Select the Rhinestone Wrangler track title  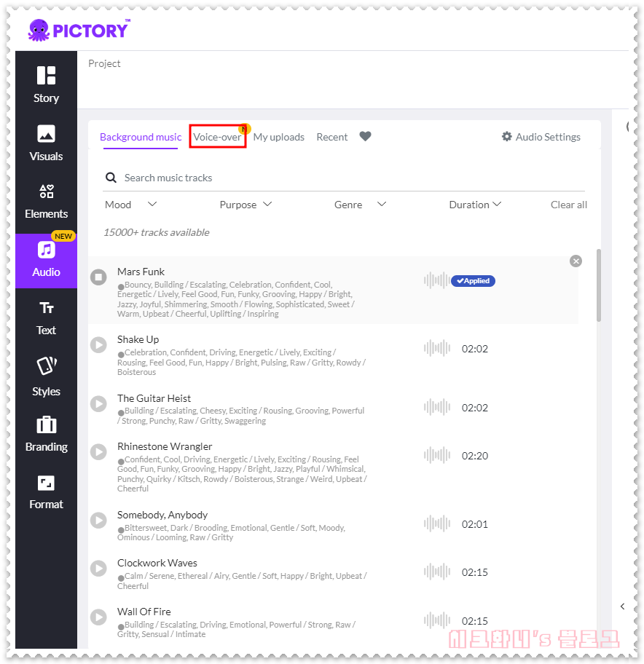[x=165, y=446]
